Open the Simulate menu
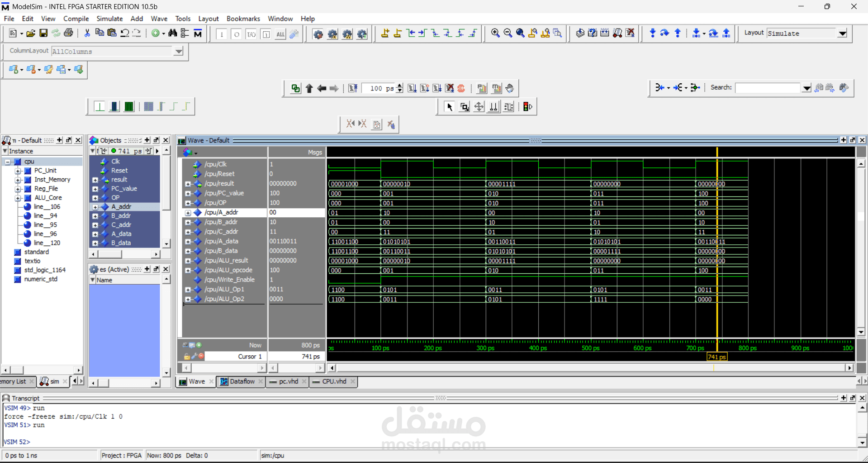Image resolution: width=868 pixels, height=463 pixels. click(109, 19)
